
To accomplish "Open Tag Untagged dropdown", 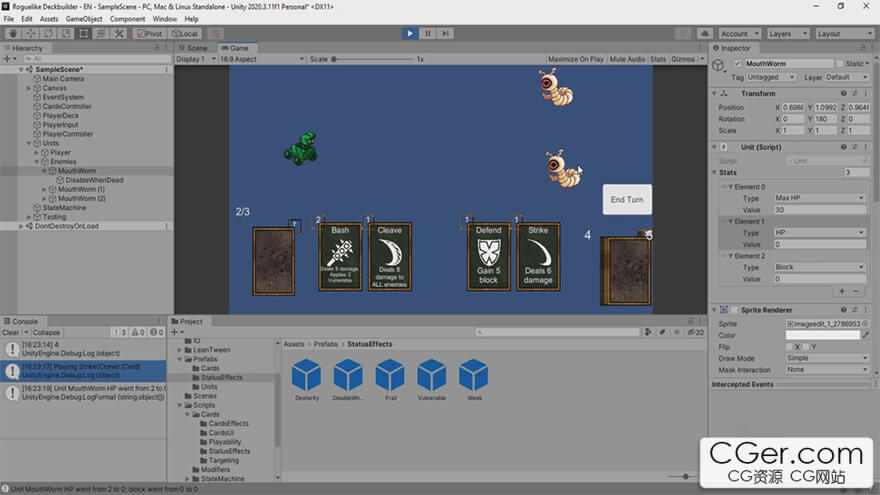I will (x=771, y=77).
